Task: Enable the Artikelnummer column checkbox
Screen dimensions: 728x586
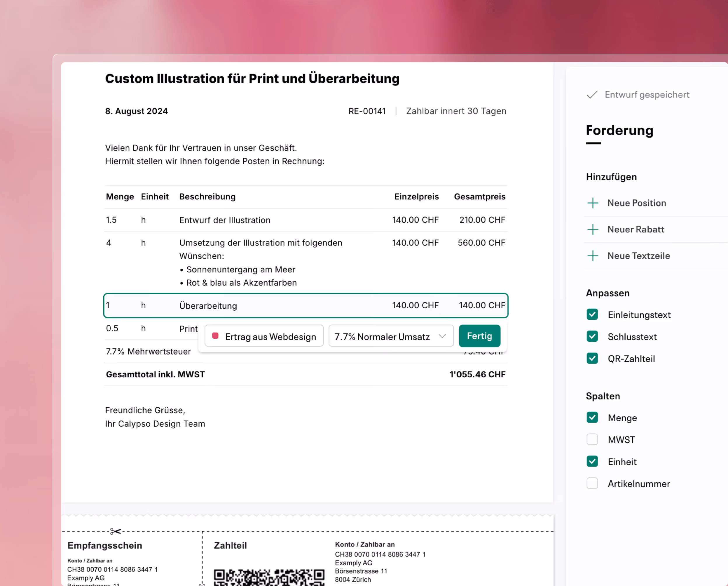Action: [592, 484]
